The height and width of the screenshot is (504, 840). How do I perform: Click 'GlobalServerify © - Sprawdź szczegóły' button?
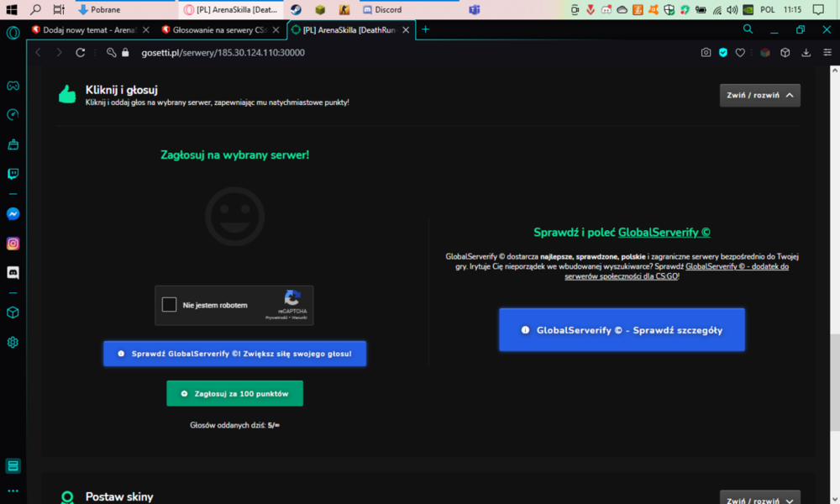click(x=622, y=330)
